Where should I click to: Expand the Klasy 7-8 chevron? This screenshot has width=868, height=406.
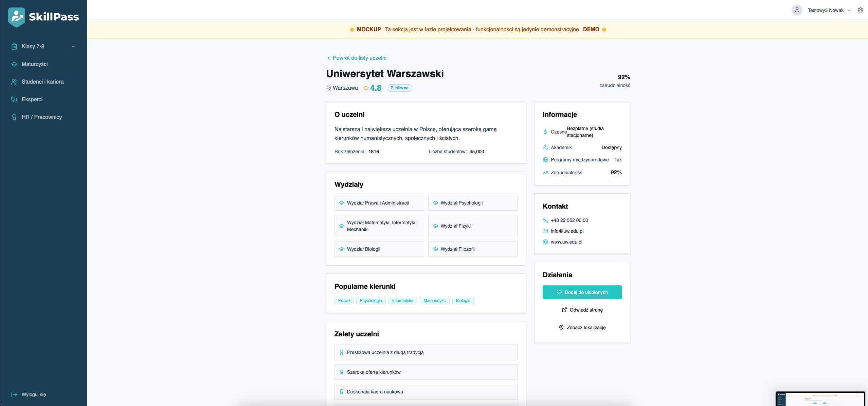click(73, 47)
